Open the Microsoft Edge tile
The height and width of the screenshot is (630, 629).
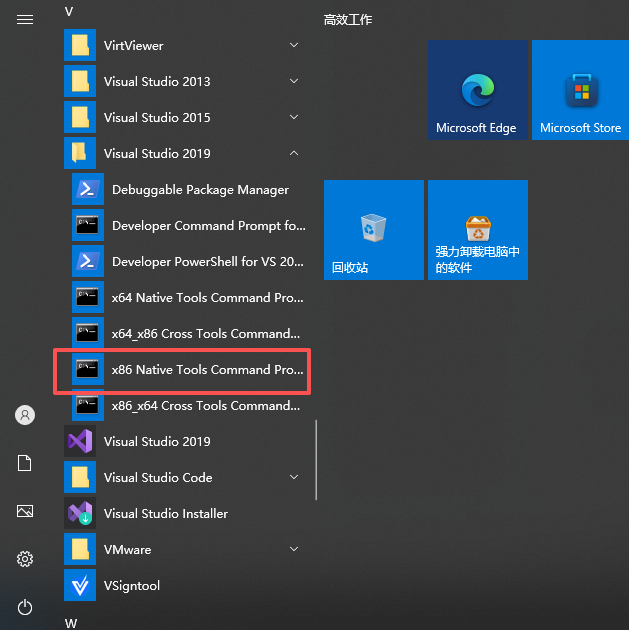pos(478,90)
